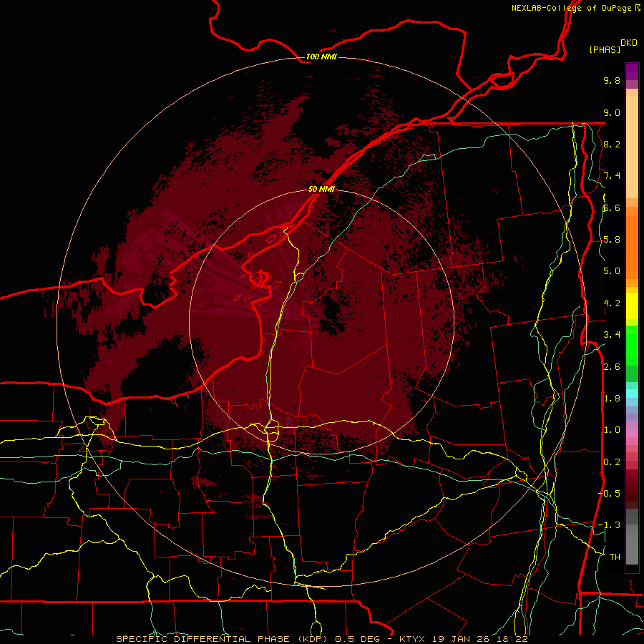The height and width of the screenshot is (644, 644).
Task: Click the 6.6 scale value
Action: tap(612, 208)
